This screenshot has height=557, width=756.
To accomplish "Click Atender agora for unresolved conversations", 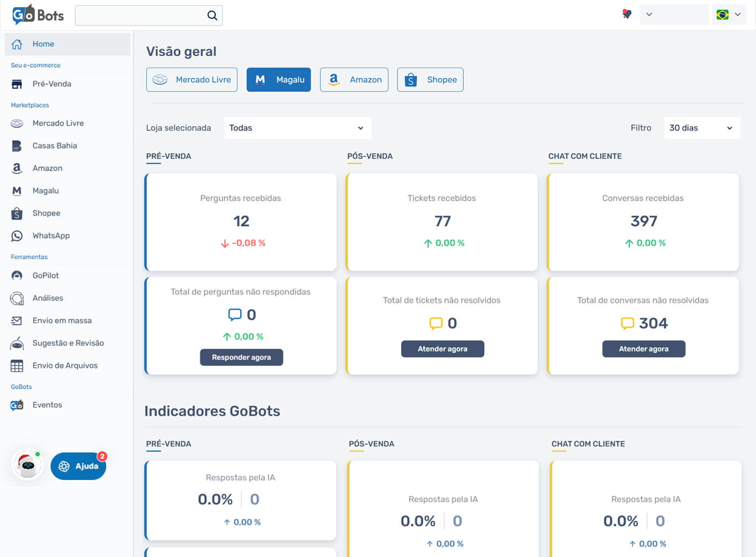I will [x=644, y=349].
